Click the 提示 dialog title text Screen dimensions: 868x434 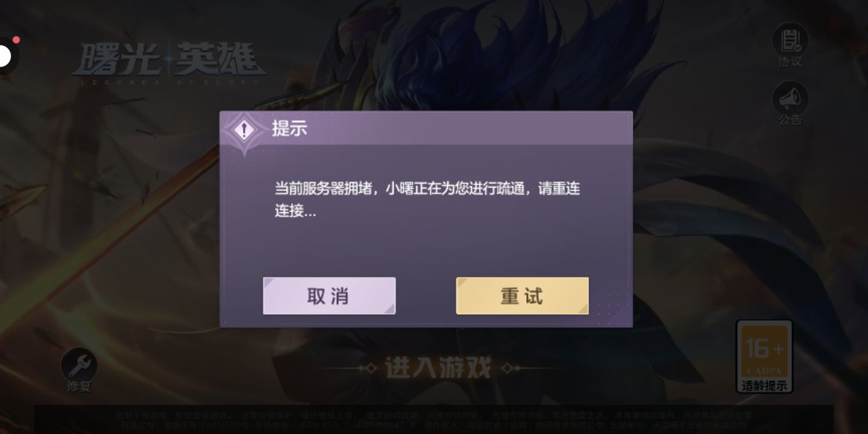tap(289, 128)
